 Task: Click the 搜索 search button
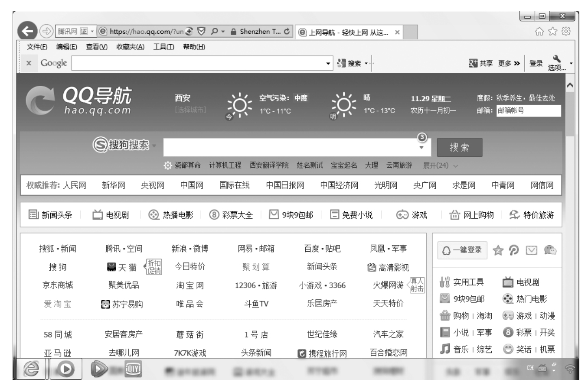coord(459,147)
